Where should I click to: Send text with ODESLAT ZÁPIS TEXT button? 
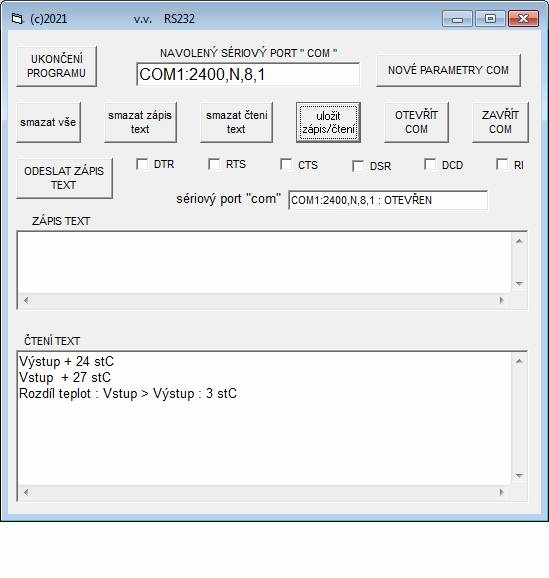pyautogui.click(x=65, y=178)
